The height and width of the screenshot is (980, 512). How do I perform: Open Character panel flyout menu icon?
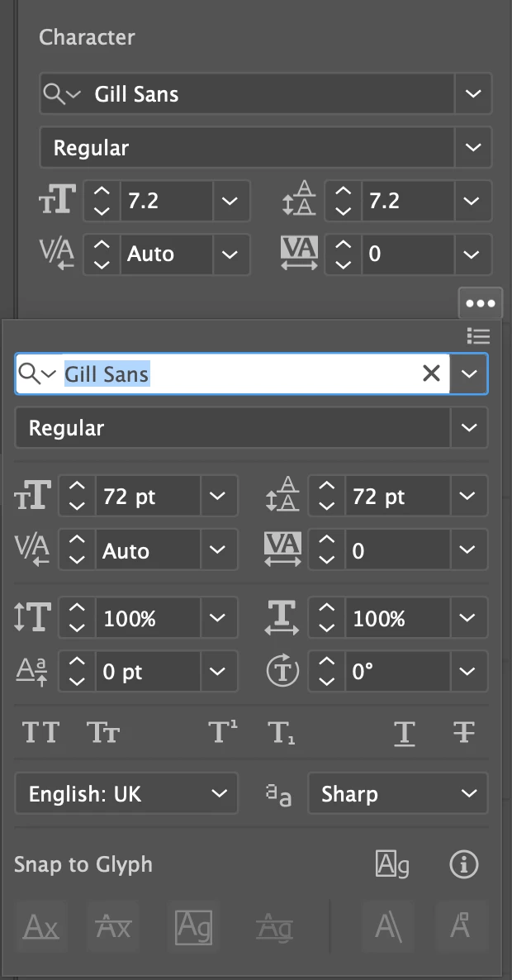478,336
